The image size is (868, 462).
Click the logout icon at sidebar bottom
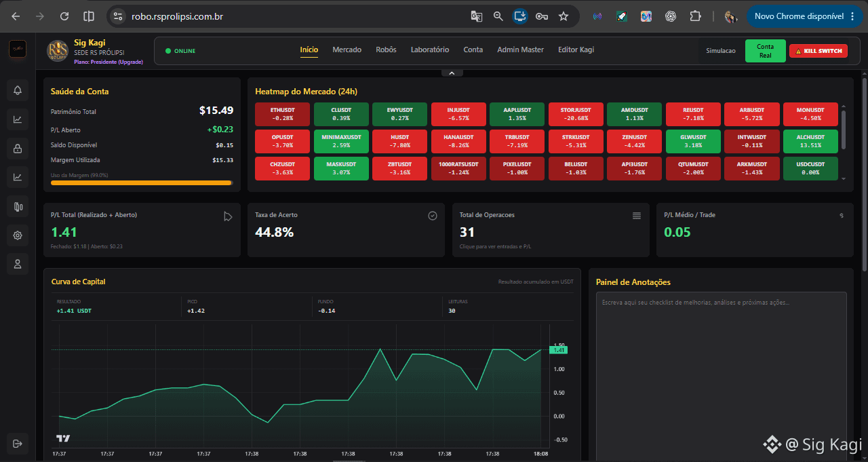coord(18,444)
